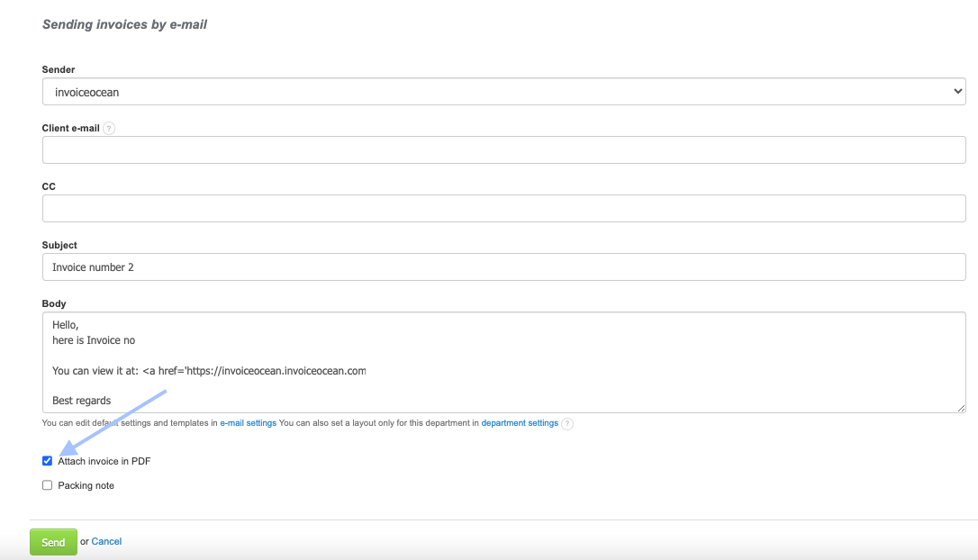Click the Body field label
This screenshot has width=978, height=560.
(54, 304)
